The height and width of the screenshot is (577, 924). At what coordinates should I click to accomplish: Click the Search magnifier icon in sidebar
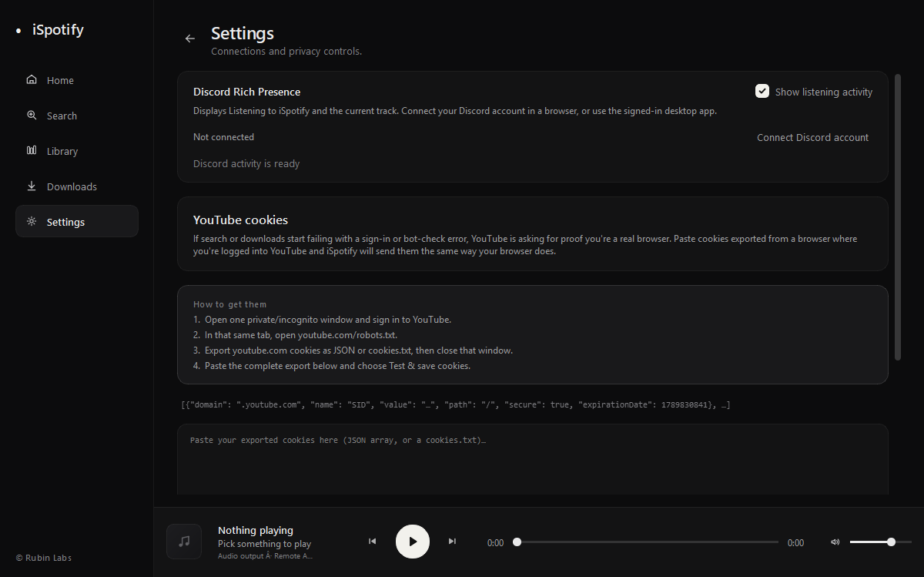point(32,115)
